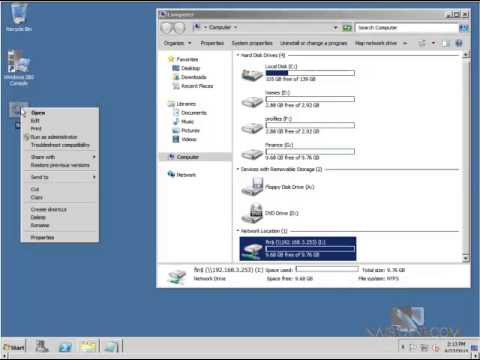Select the Windows SBS Console desktop shortcut
Screen dimensions: 480x360
(19, 68)
